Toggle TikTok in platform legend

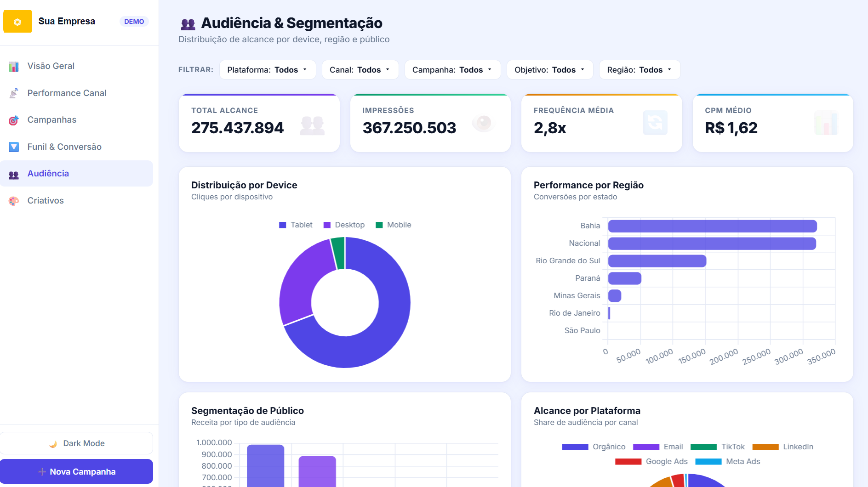tap(718, 447)
